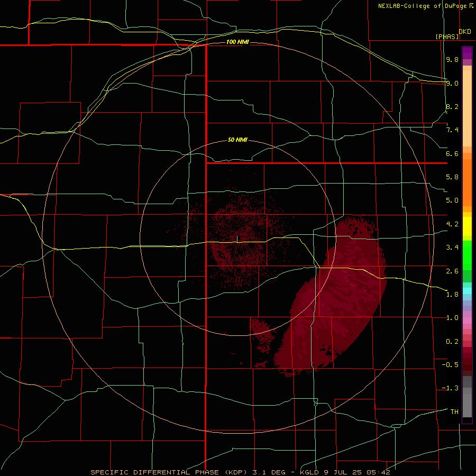Click the 9.0 value on the color scale
Screen dimensions: 476x476
tap(452, 83)
